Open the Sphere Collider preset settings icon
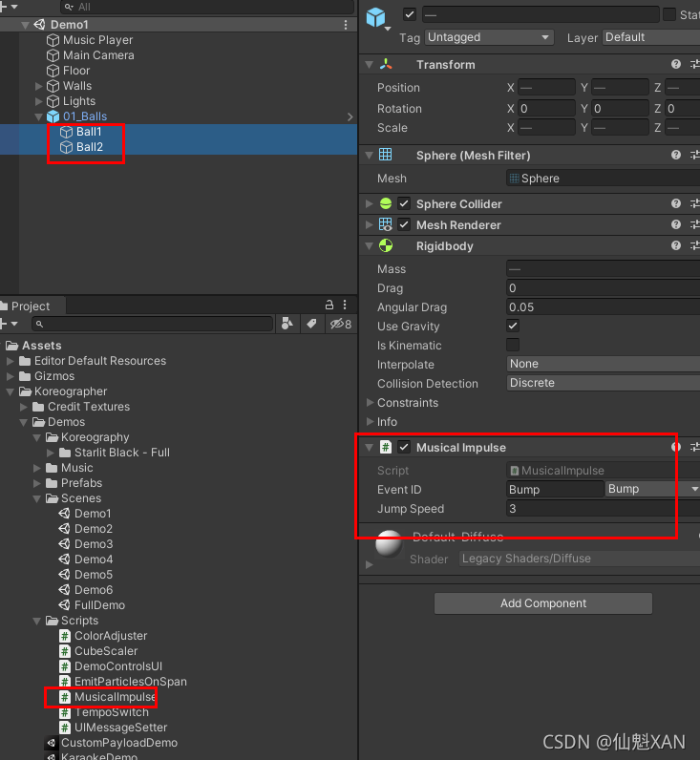 [695, 203]
